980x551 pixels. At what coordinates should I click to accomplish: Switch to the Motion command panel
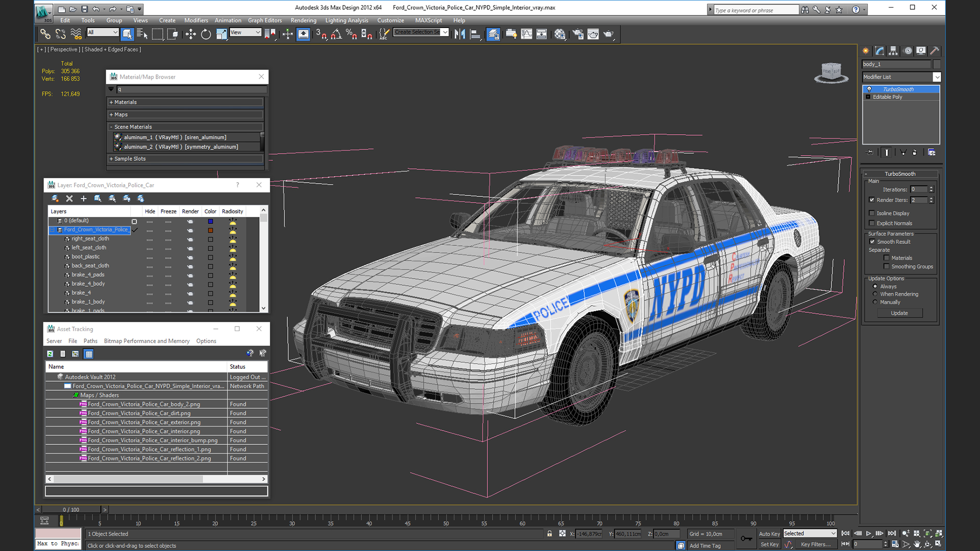click(x=908, y=51)
